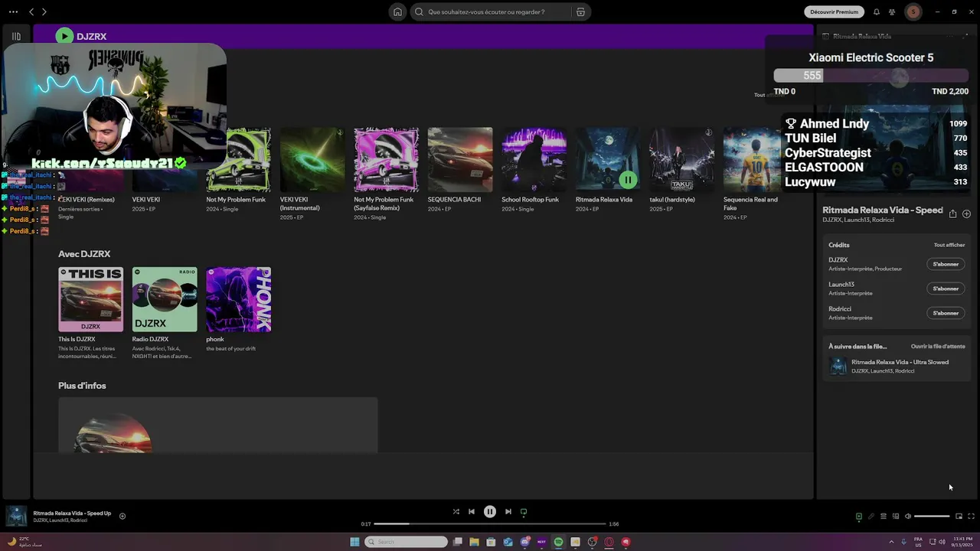Click the phonk playlist title

click(x=215, y=339)
